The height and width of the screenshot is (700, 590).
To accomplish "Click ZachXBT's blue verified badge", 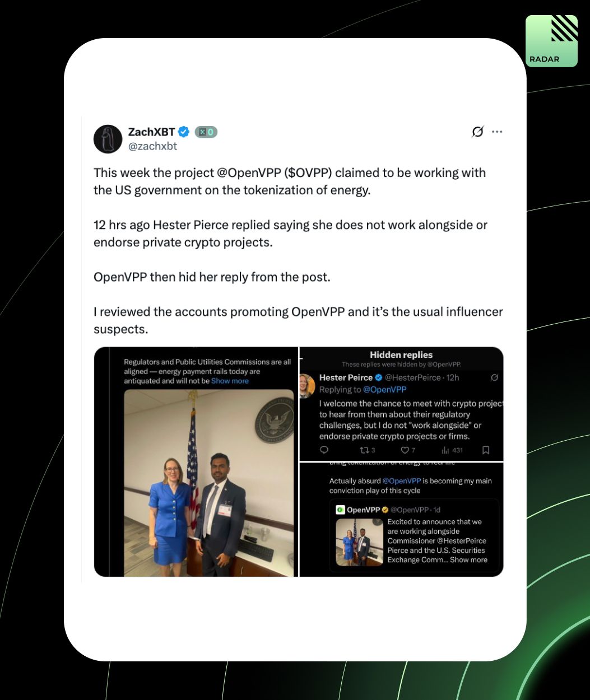I will tap(184, 132).
